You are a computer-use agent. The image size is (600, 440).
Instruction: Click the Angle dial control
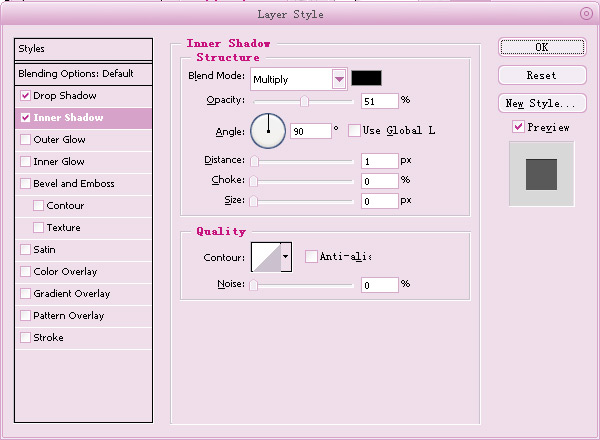pyautogui.click(x=268, y=131)
